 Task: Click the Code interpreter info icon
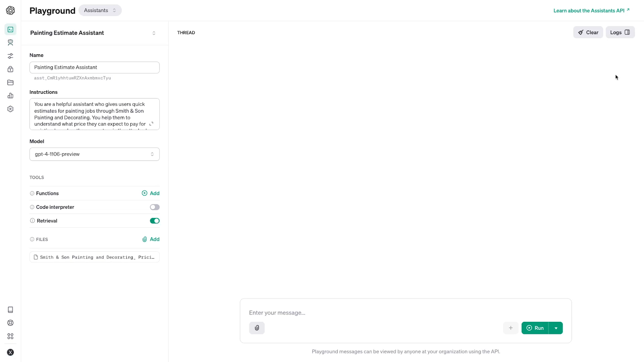[32, 207]
